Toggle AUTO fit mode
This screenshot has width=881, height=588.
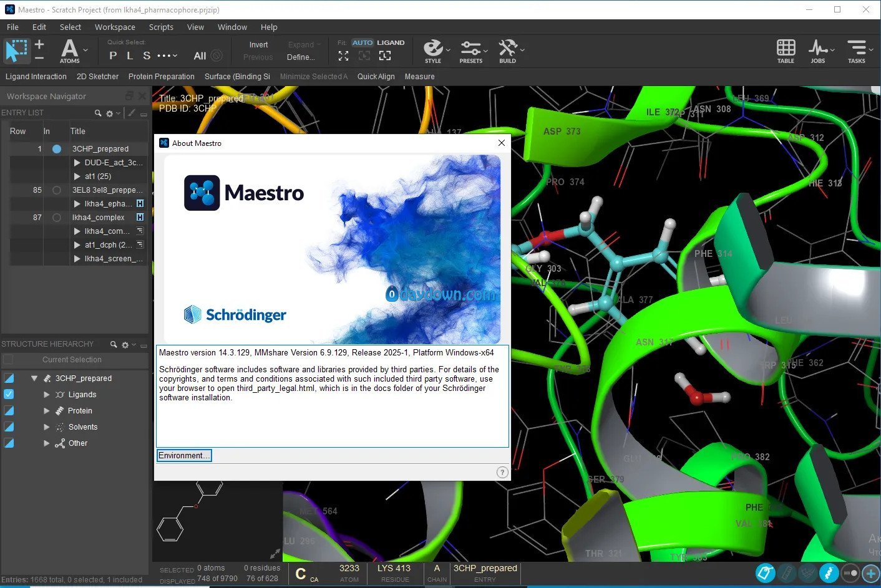click(363, 42)
